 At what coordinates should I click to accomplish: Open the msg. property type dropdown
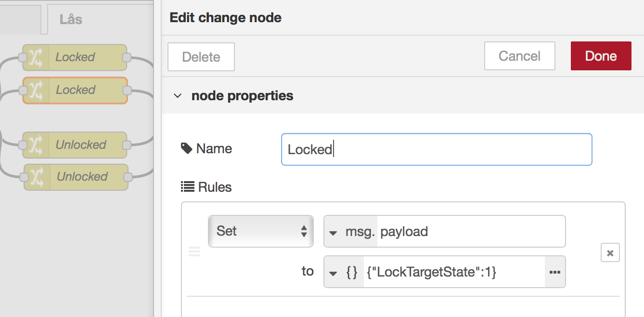[x=333, y=232]
